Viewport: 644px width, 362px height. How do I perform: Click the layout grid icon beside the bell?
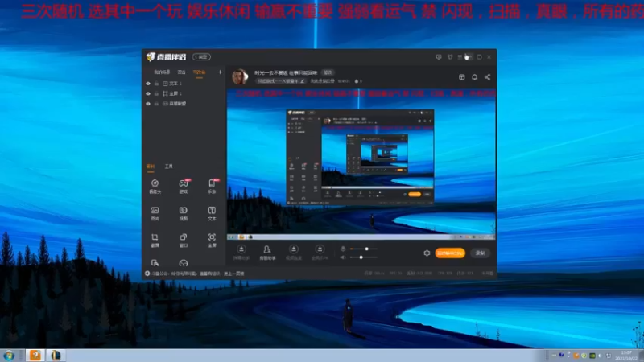pyautogui.click(x=461, y=77)
